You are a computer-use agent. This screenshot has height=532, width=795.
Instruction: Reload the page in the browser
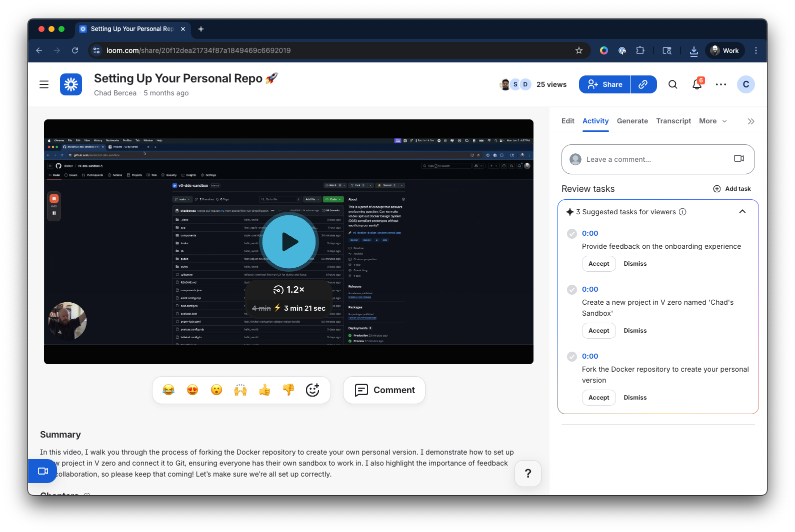tap(75, 50)
